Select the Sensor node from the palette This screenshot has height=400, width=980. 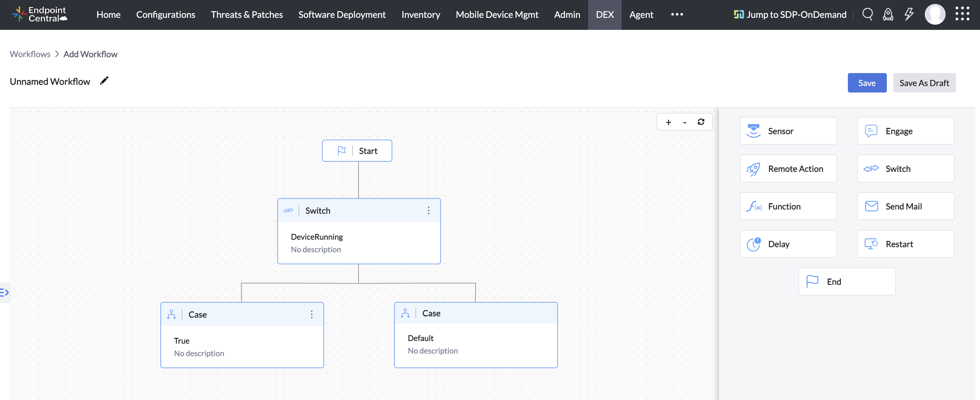pos(788,131)
